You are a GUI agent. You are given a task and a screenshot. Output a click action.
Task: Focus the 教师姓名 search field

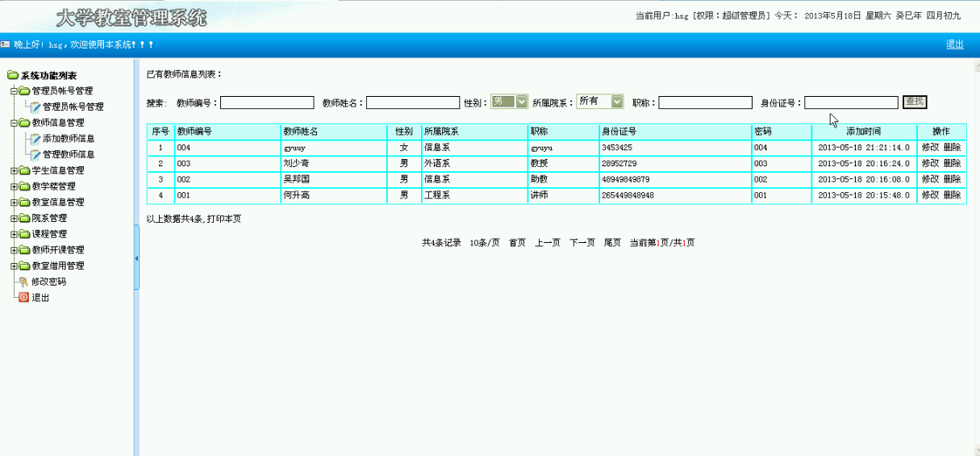[413, 102]
